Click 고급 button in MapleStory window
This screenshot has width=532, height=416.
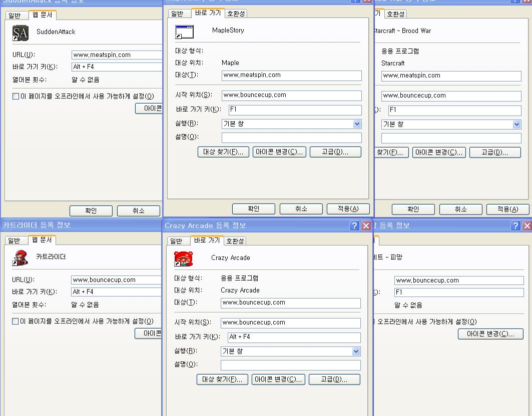(335, 152)
